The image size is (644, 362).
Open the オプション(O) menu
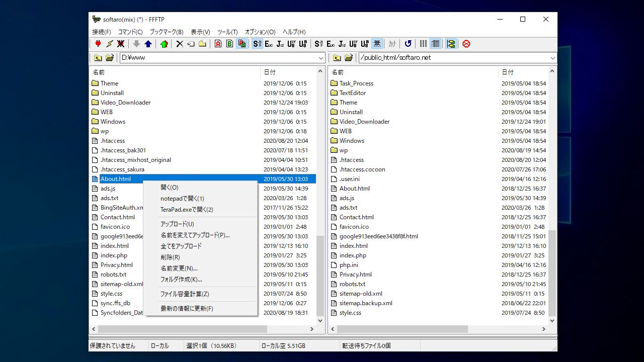point(260,32)
